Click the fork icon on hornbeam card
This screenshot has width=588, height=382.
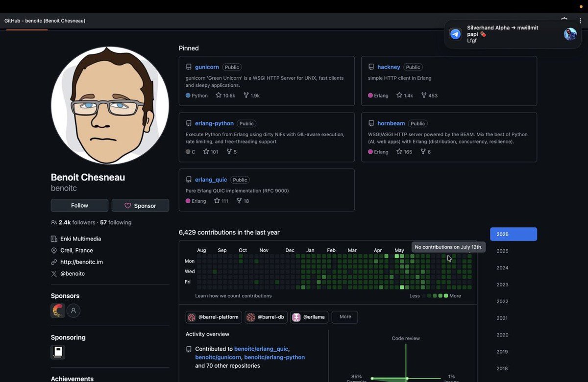[423, 152]
